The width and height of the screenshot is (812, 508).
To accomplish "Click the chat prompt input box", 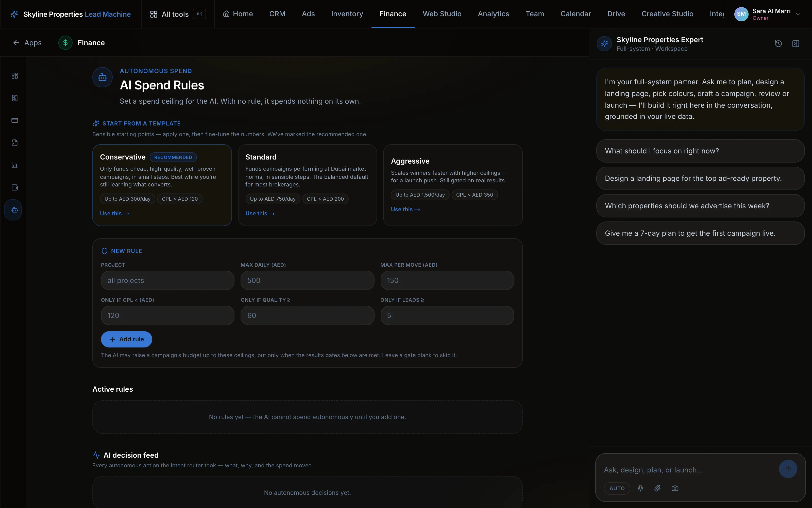I will [688, 470].
